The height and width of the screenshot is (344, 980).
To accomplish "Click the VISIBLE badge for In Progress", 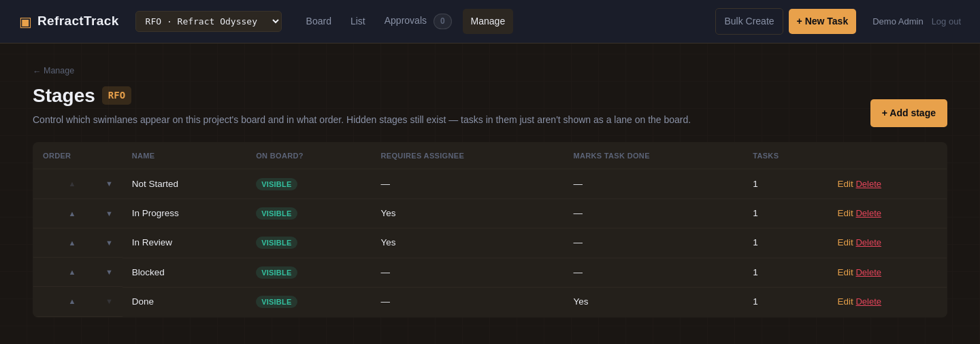I will tap(276, 213).
